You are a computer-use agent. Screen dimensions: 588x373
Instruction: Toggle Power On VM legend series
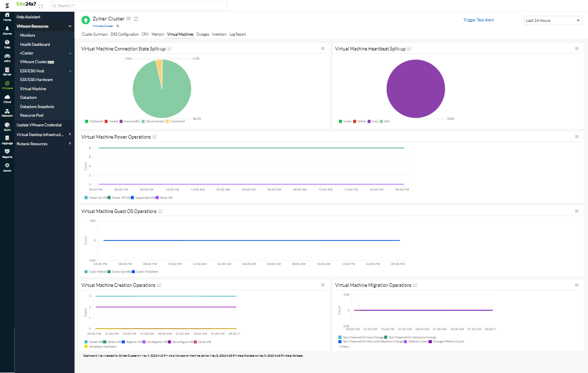96,198
